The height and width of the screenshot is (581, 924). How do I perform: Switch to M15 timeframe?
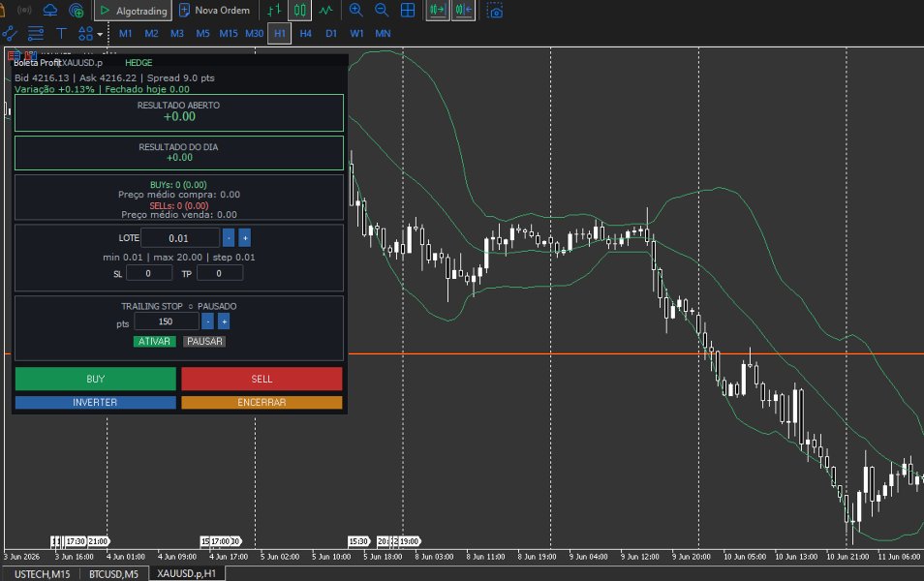coord(229,34)
